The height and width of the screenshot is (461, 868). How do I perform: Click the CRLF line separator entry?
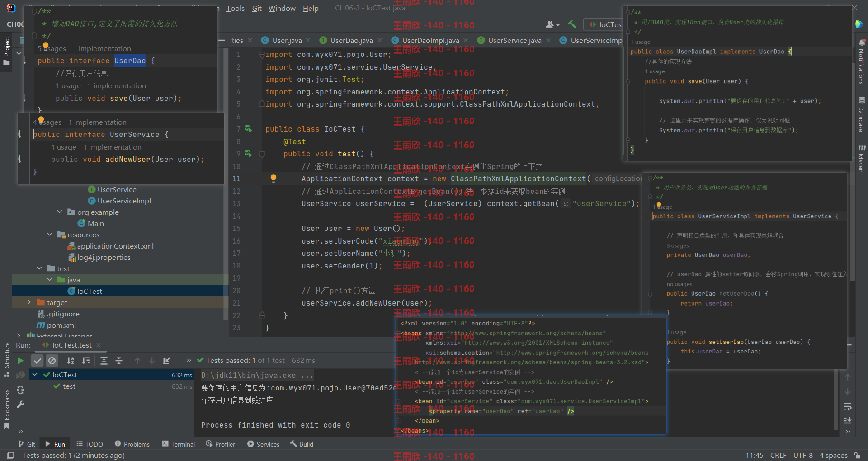(x=778, y=456)
